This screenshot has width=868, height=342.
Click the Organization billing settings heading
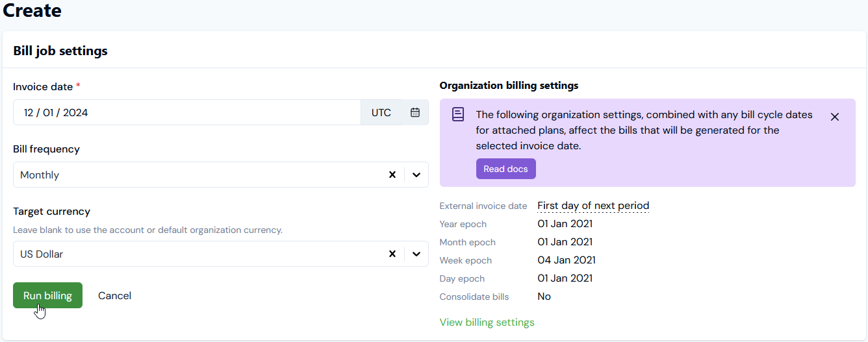coord(509,85)
